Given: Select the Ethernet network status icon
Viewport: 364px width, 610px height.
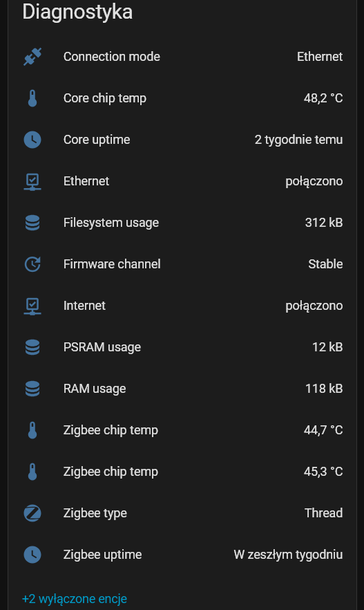Looking at the screenshot, I should 32,181.
